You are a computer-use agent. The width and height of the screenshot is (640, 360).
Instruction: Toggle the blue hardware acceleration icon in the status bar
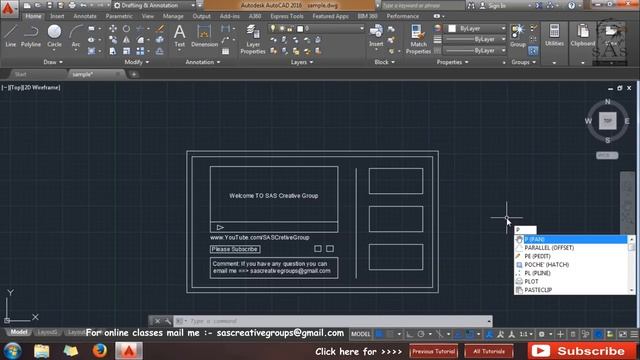click(598, 334)
